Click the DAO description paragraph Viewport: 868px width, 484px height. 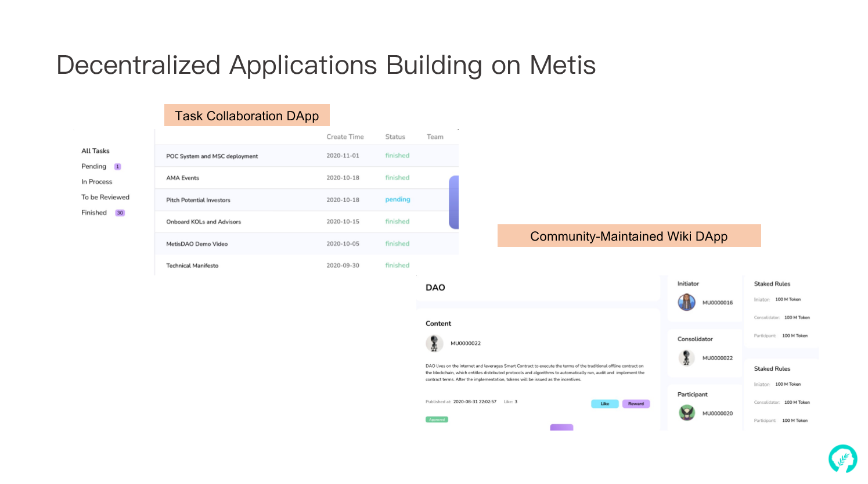tap(535, 373)
